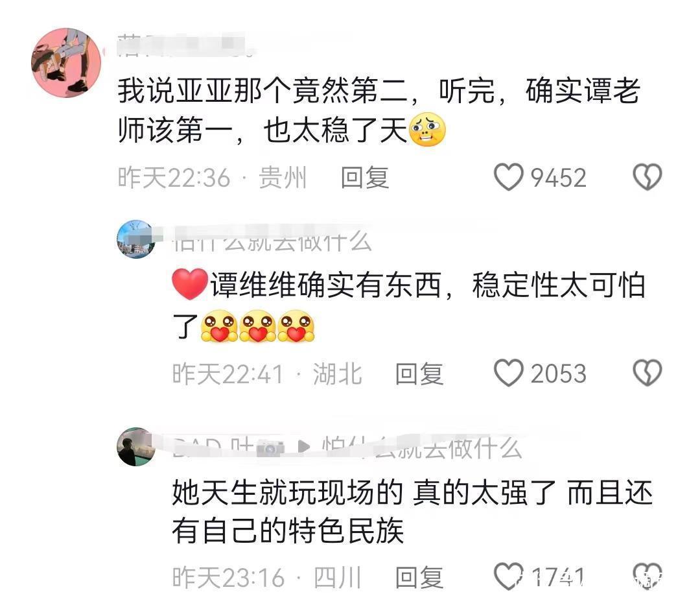The height and width of the screenshot is (594, 700).
Task: Open the replied-to username after the arrow
Action: [x=422, y=447]
